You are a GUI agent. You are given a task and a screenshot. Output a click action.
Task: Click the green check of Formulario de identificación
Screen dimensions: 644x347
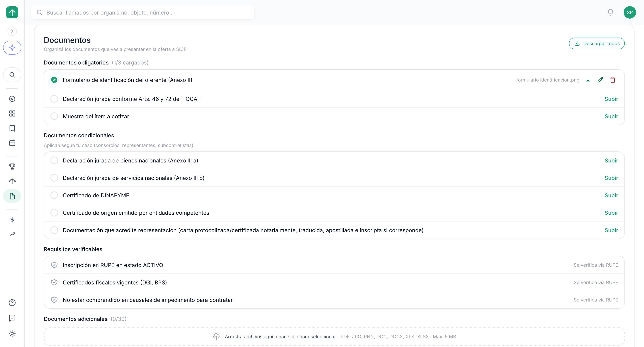(x=54, y=80)
